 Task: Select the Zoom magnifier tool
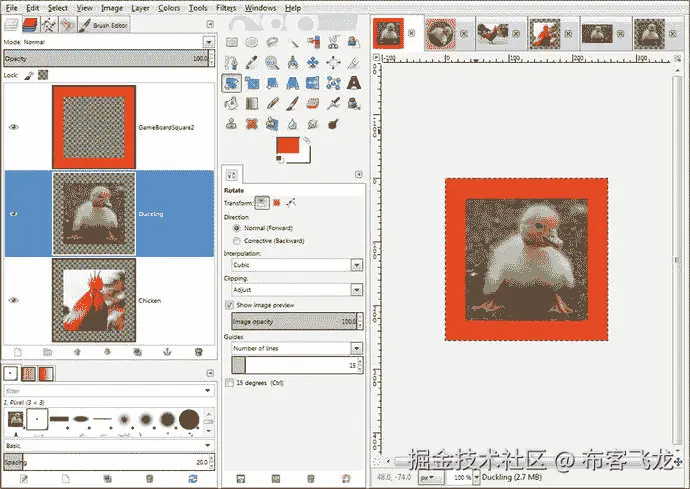[272, 63]
